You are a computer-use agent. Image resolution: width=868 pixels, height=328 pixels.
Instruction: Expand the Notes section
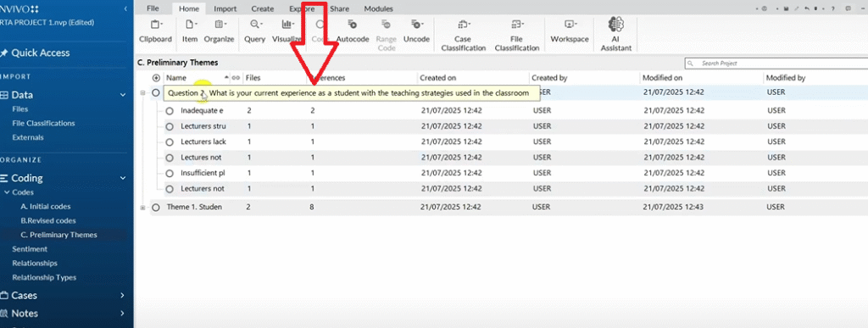pos(122,314)
